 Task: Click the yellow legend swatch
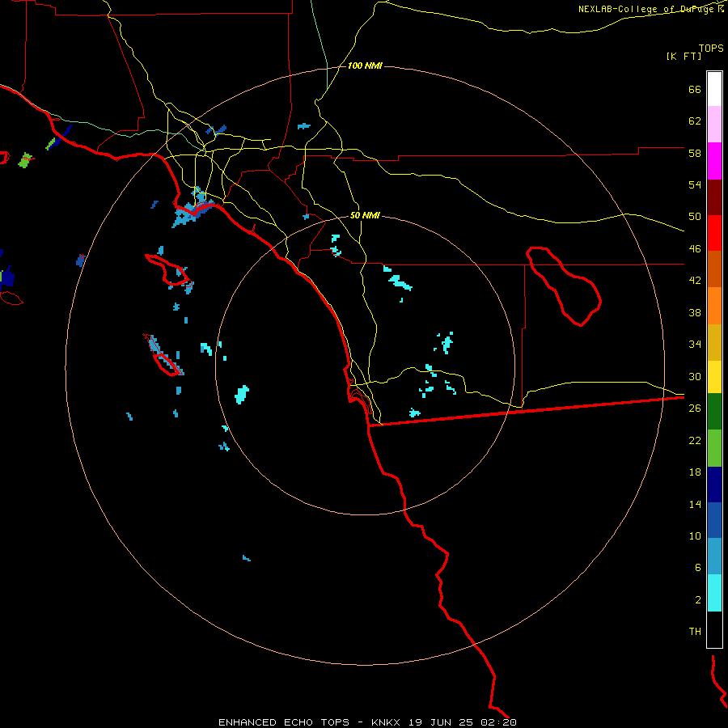(x=714, y=377)
